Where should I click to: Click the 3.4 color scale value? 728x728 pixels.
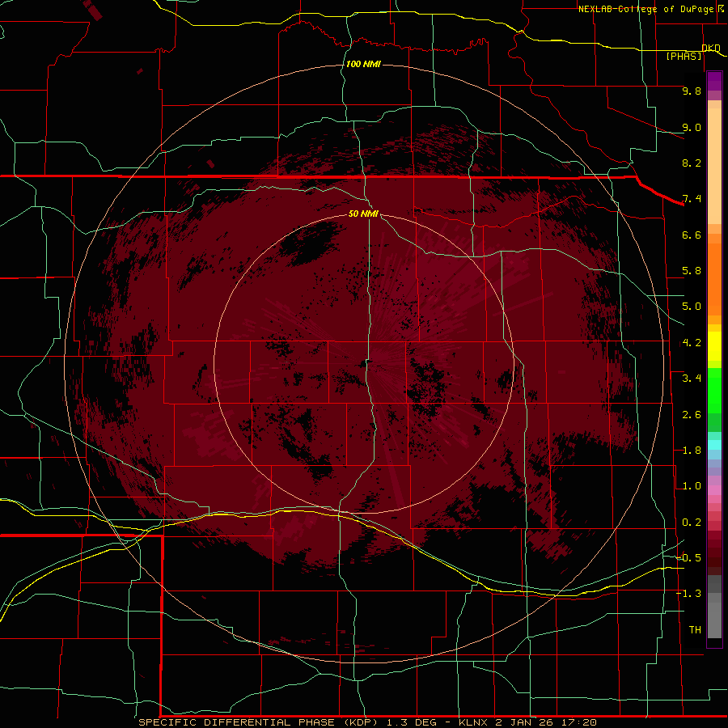point(692,379)
